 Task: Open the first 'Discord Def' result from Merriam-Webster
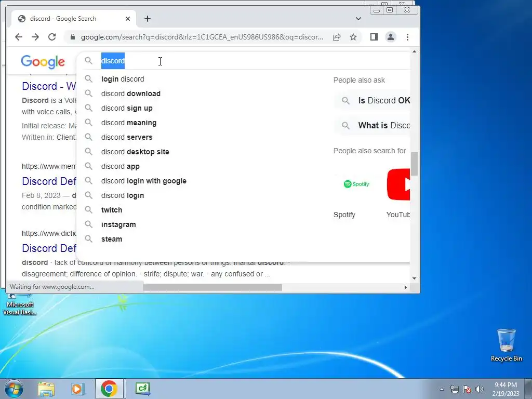(49, 181)
